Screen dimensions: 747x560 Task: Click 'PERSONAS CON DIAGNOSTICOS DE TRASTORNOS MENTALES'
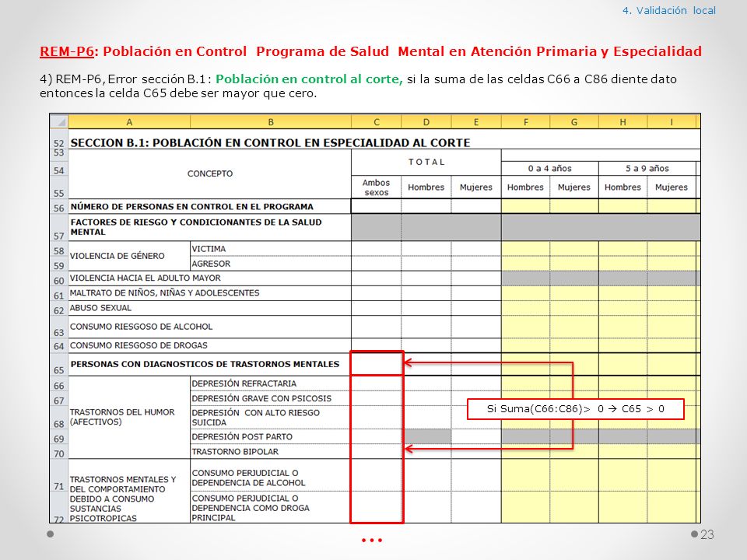209,364
